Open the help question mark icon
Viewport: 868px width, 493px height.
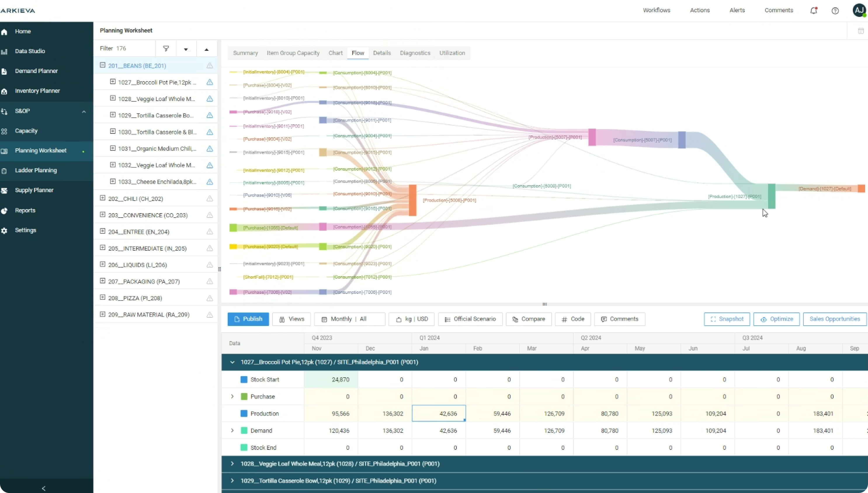835,11
